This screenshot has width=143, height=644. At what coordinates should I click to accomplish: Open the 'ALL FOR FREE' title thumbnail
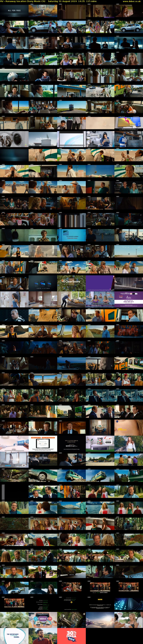tap(14, 10)
